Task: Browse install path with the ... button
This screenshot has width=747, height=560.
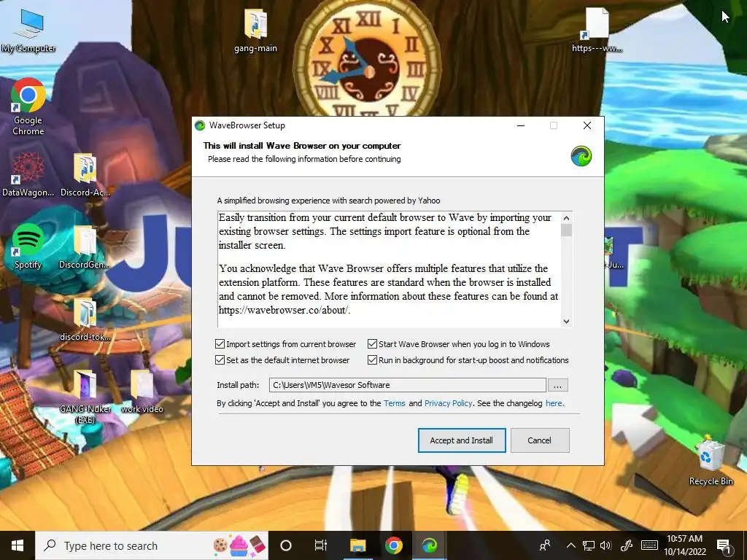Action: tap(558, 385)
